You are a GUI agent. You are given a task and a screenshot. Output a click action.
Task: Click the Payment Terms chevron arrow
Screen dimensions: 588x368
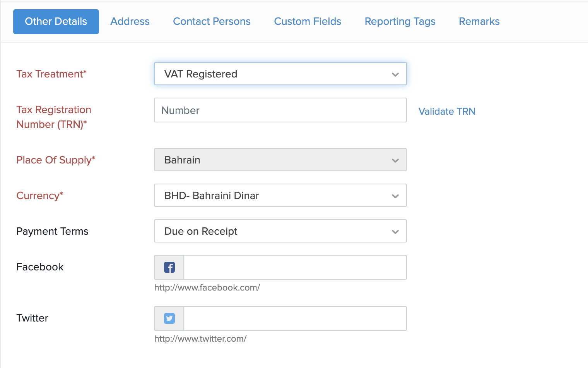tap(395, 232)
